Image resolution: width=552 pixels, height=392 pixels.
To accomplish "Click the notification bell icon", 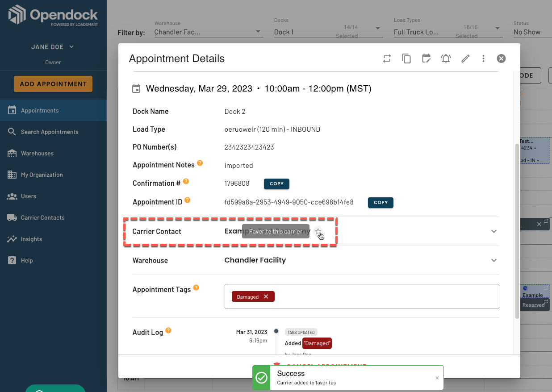I will click(446, 58).
